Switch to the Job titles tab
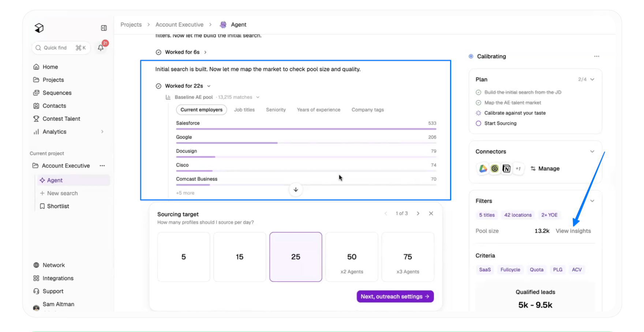Screen dimensions: 644x332 (x=244, y=110)
